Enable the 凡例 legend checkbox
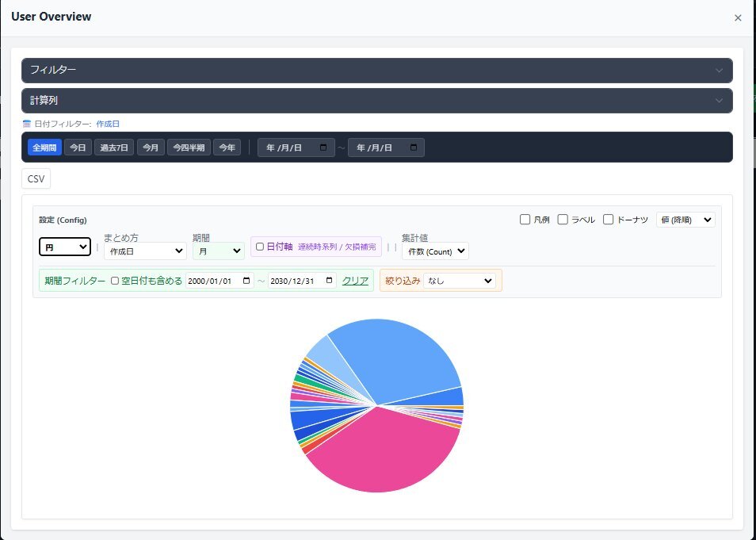Image resolution: width=756 pixels, height=540 pixels. coord(525,220)
